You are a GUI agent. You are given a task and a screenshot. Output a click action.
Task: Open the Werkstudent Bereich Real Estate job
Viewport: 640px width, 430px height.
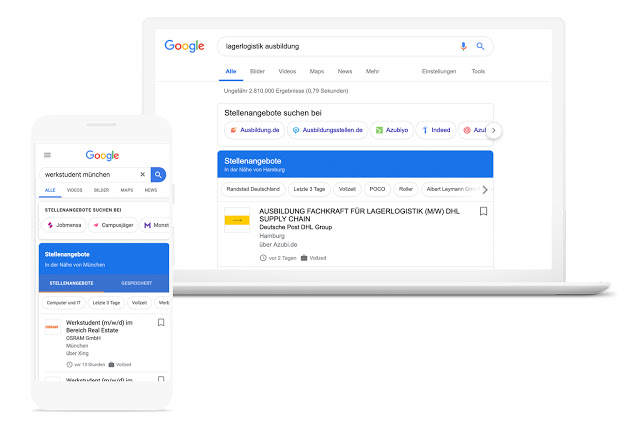click(99, 326)
